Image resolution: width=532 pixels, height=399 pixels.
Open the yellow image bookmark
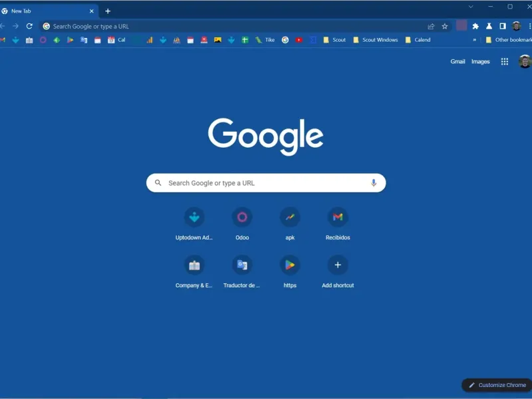(218, 40)
